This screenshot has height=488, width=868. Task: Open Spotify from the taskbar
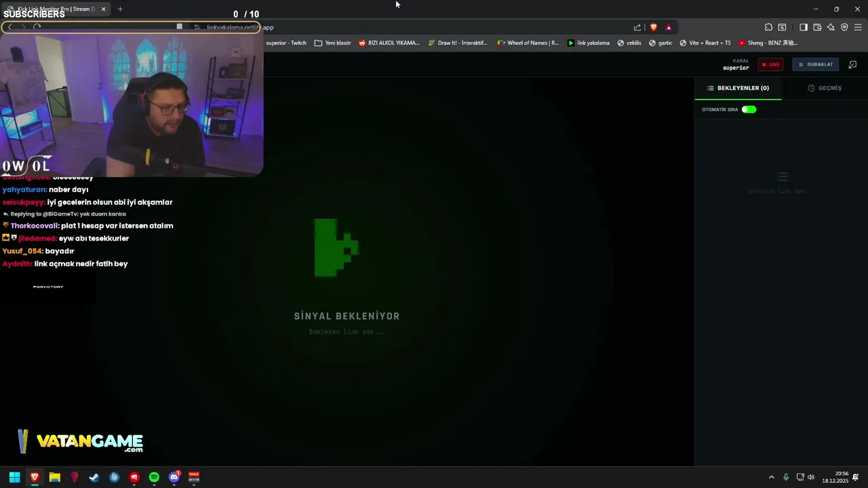[154, 477]
